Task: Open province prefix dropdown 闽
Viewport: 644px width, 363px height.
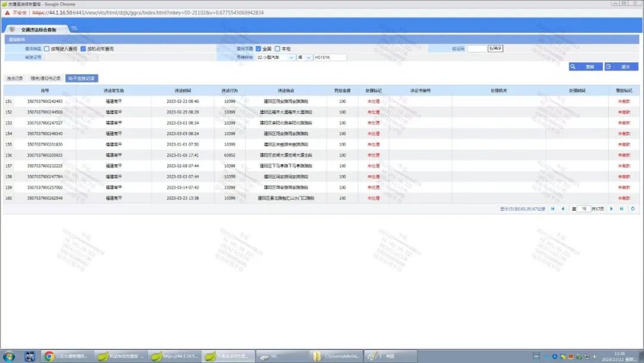Action: tap(305, 57)
